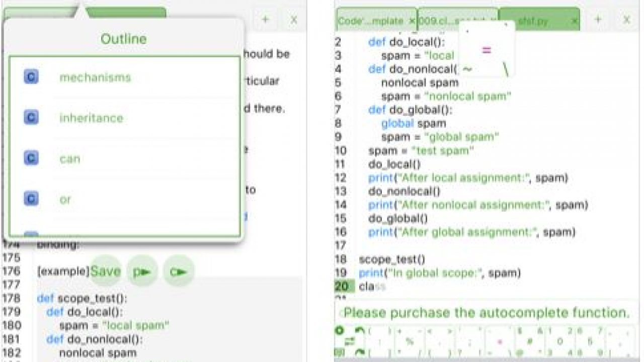Tap the swap arrows keyboard icon
644x362 pixels.
pyautogui.click(x=350, y=341)
